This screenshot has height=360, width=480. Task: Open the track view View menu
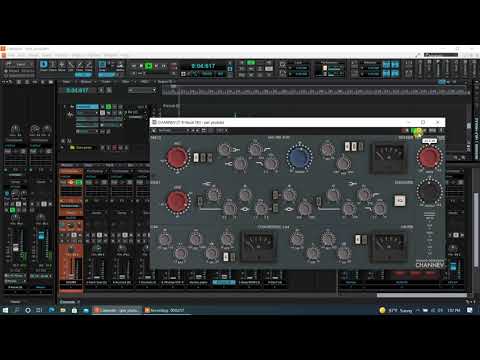pyautogui.click(x=67, y=81)
